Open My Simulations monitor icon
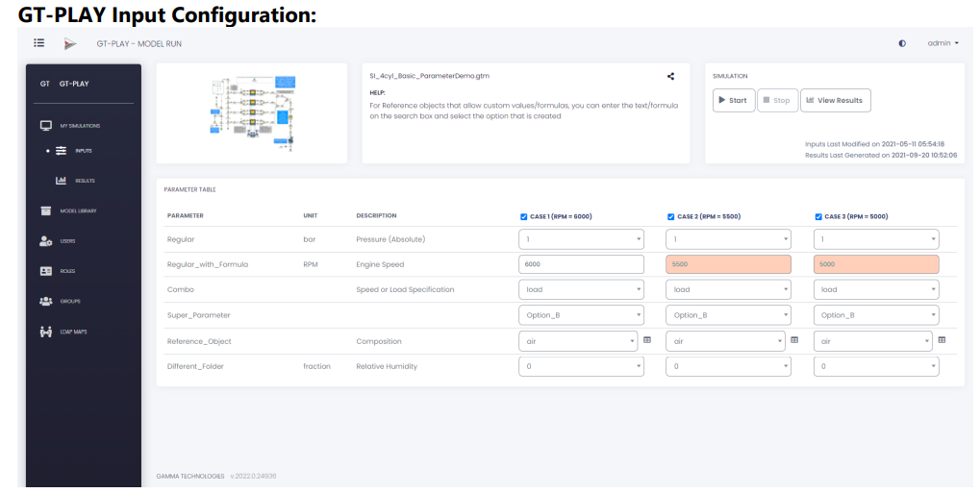 pos(45,126)
